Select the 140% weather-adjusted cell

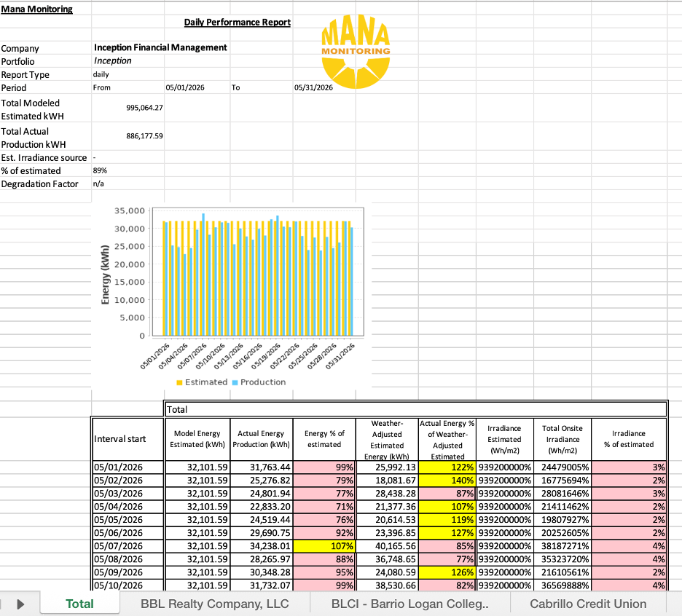click(447, 481)
